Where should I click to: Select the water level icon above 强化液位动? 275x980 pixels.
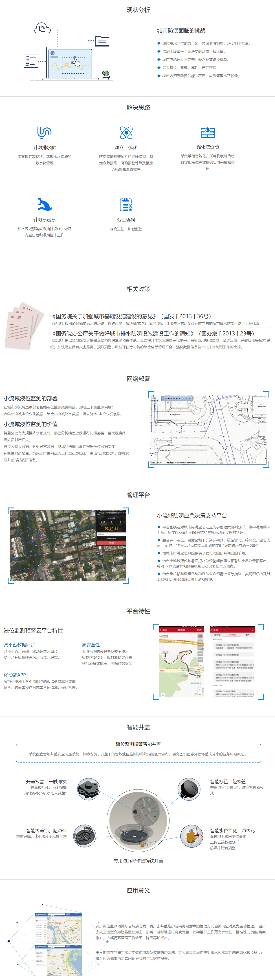tap(207, 132)
